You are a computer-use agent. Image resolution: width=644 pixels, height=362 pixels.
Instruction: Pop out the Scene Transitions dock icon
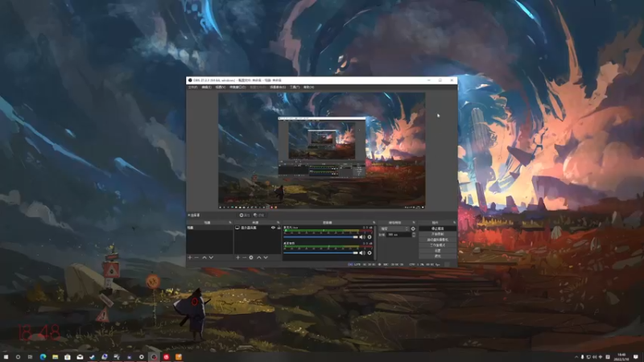pos(414,223)
